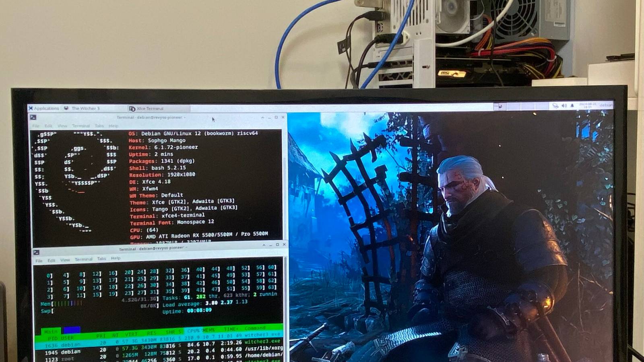Open Edit menu in top terminal

[48, 126]
